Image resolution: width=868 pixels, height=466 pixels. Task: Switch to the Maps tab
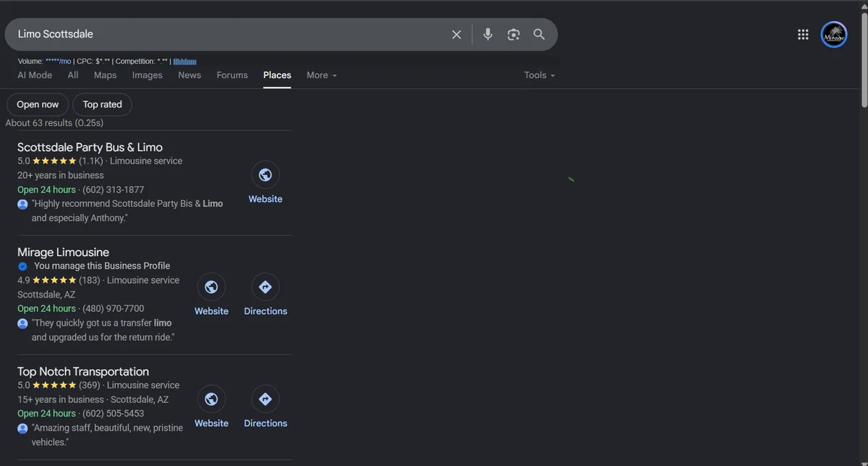coord(105,75)
